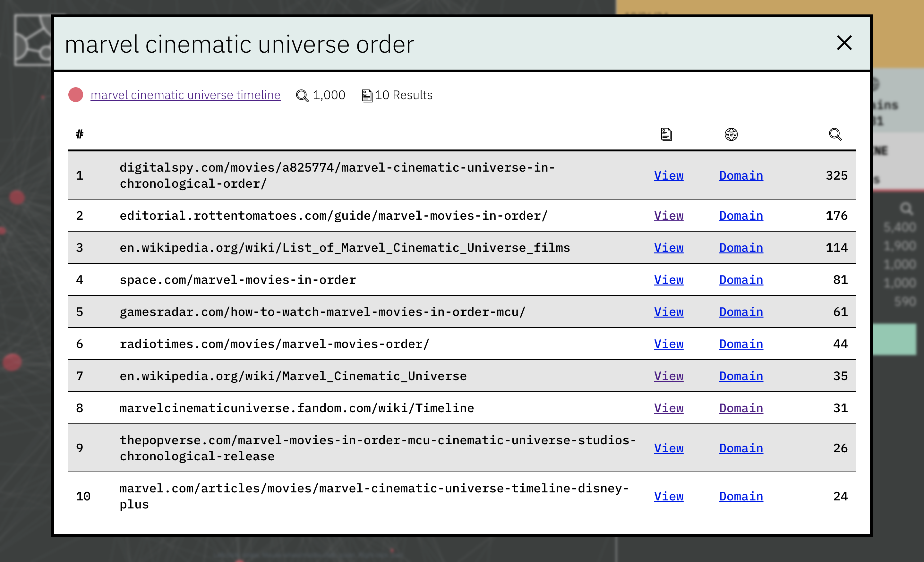View the List_of_Marvel_Cinematic_Universe_films wikipedia result

point(669,248)
